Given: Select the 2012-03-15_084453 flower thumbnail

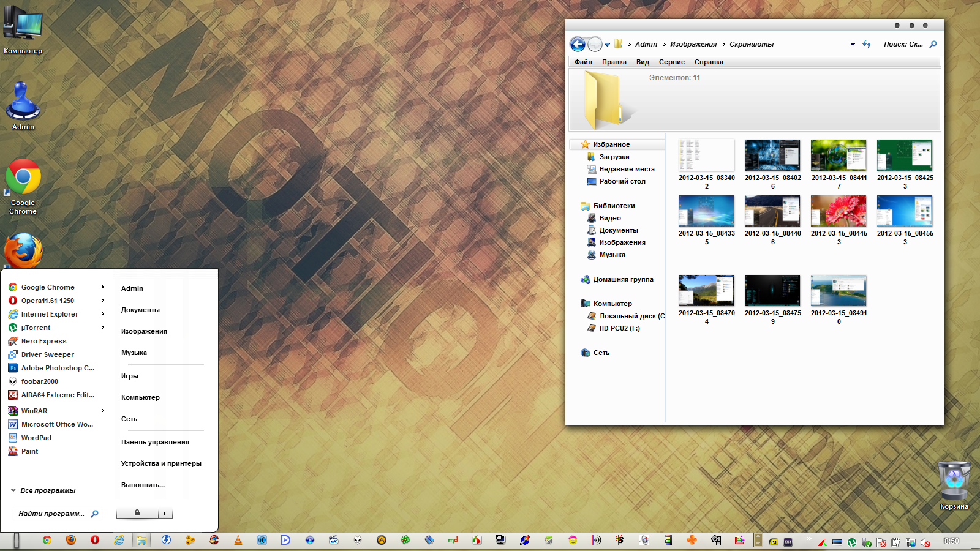Looking at the screenshot, I should (x=839, y=211).
